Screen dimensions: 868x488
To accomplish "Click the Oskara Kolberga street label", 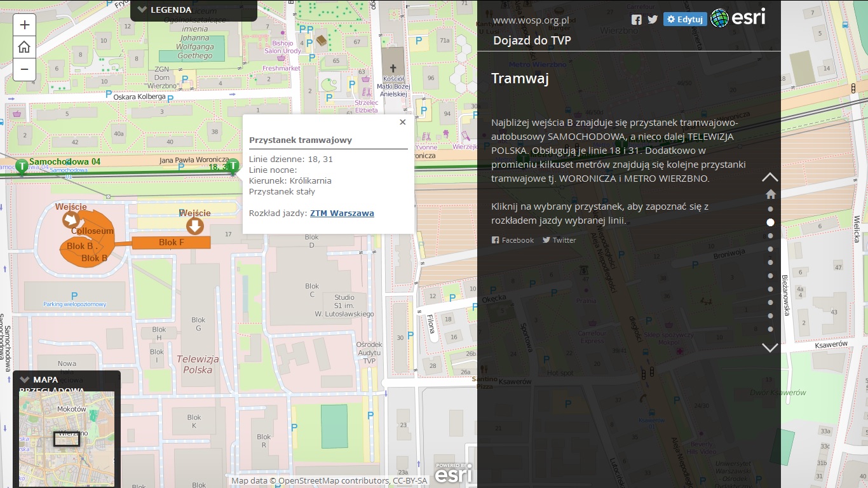I will (x=139, y=97).
